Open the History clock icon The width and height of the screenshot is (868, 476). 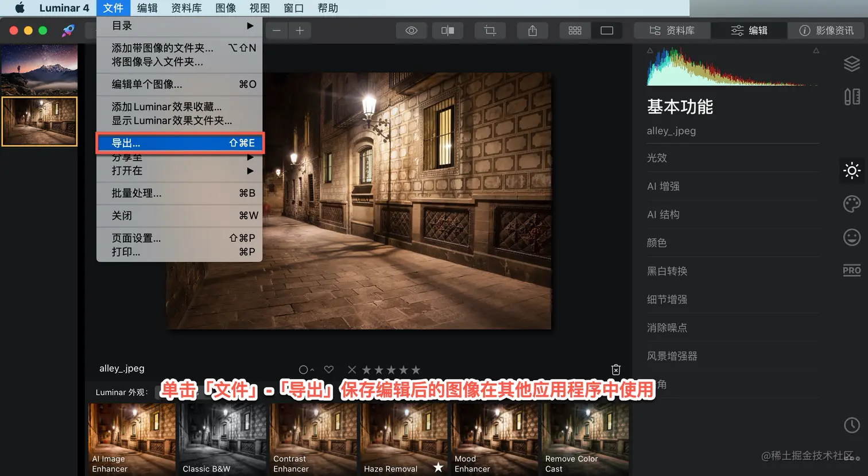tap(852, 425)
